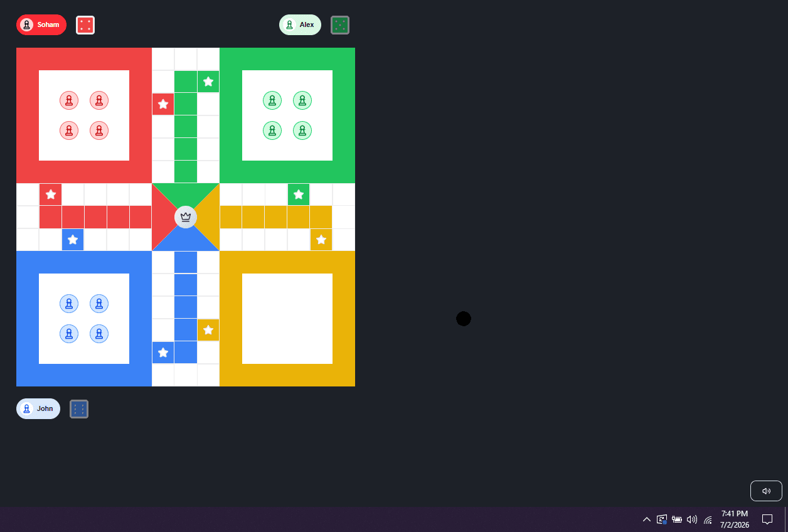Click the blue triangle of the center home
788x532 pixels.
coord(186,241)
